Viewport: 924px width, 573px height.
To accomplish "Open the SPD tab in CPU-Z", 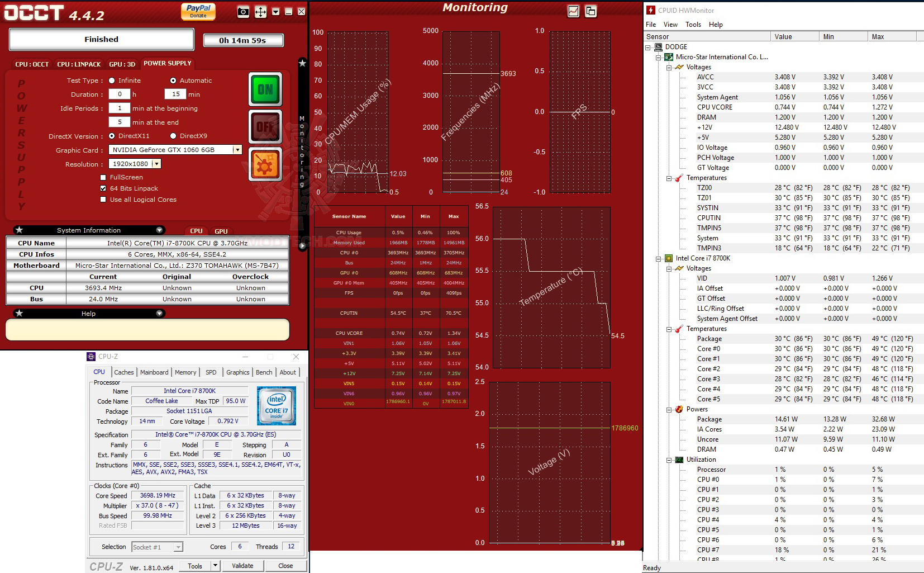I will coord(211,372).
